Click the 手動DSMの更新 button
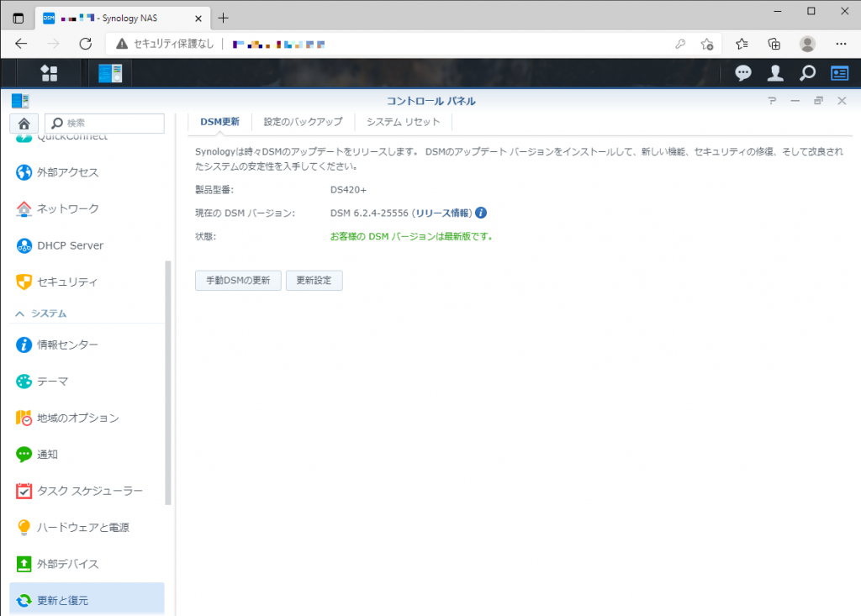This screenshot has width=861, height=616. coord(238,281)
